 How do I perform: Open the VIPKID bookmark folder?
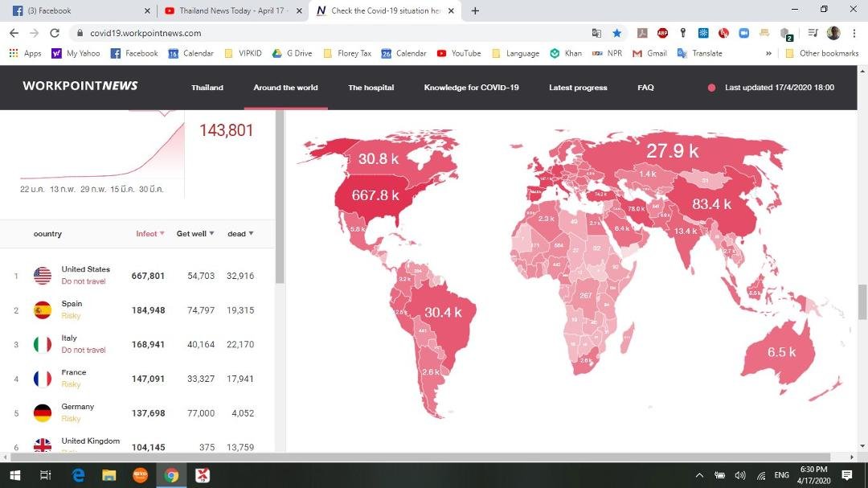coord(243,54)
